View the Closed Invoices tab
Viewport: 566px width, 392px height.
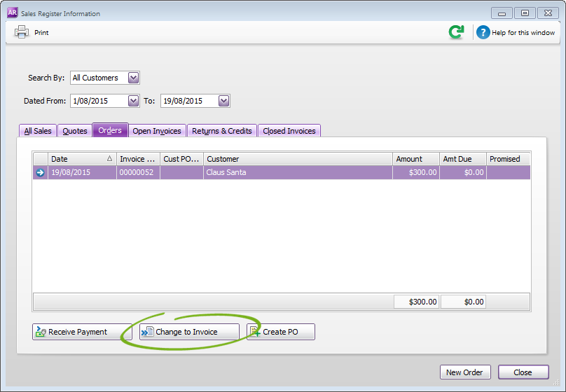point(289,131)
